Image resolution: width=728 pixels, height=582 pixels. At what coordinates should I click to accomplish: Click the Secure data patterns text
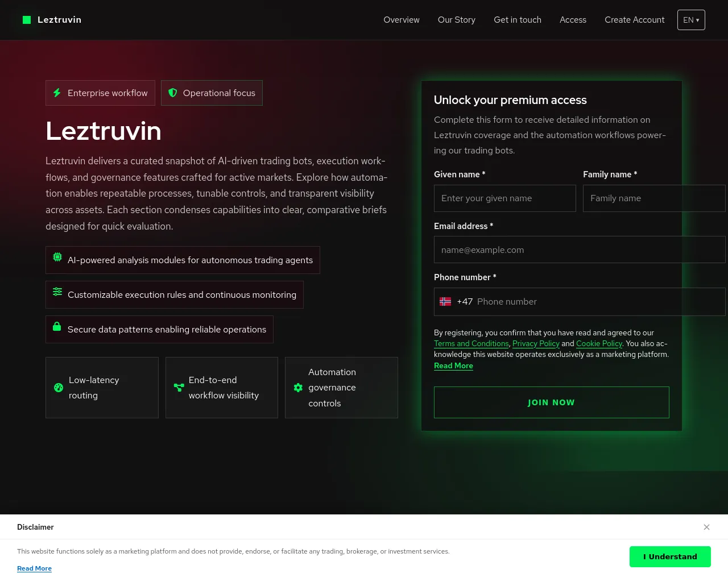click(x=167, y=329)
